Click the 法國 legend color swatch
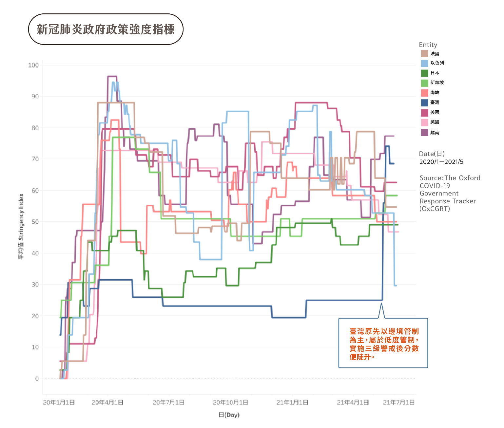The image size is (504, 428). click(424, 54)
